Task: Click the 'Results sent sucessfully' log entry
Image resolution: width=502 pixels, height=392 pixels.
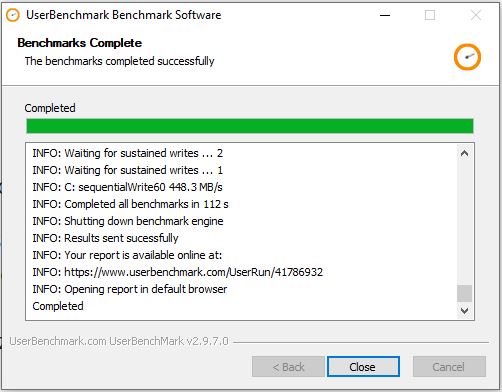Action: (x=105, y=238)
